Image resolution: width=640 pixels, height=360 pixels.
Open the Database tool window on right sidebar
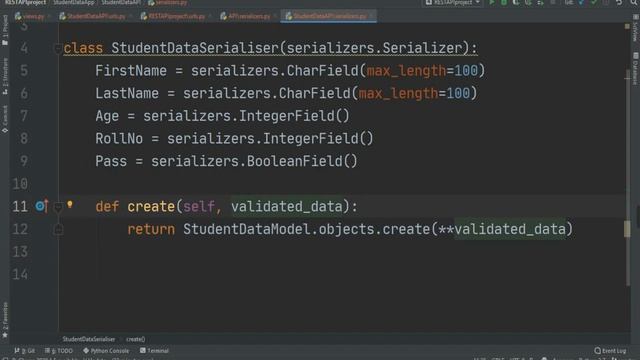pyautogui.click(x=636, y=69)
